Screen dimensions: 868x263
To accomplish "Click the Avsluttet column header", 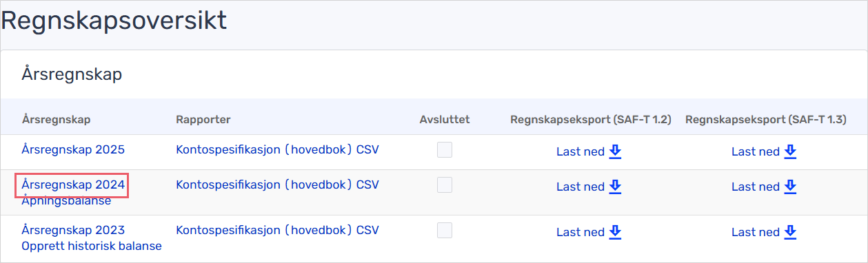I will tap(445, 120).
